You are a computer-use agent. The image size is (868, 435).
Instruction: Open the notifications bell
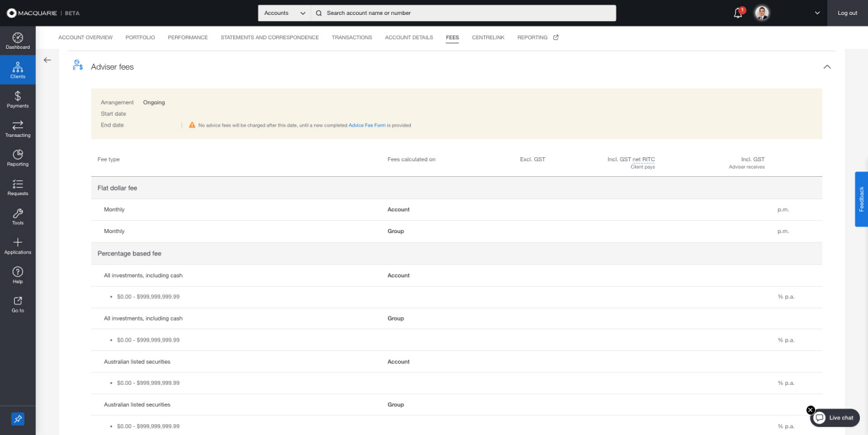[x=738, y=13]
